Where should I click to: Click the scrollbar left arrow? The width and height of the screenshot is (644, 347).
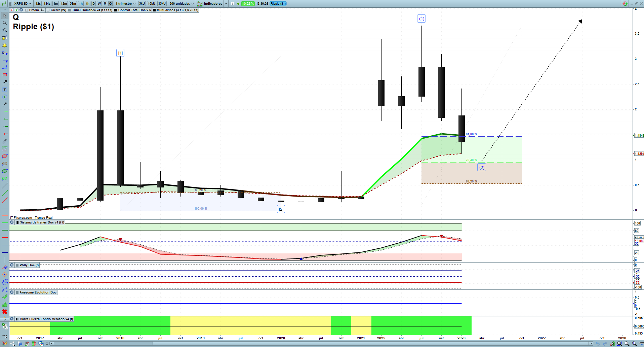(51, 344)
